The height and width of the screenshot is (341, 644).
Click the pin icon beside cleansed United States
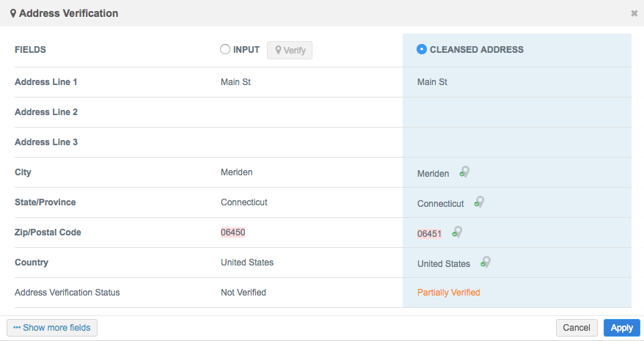point(485,263)
